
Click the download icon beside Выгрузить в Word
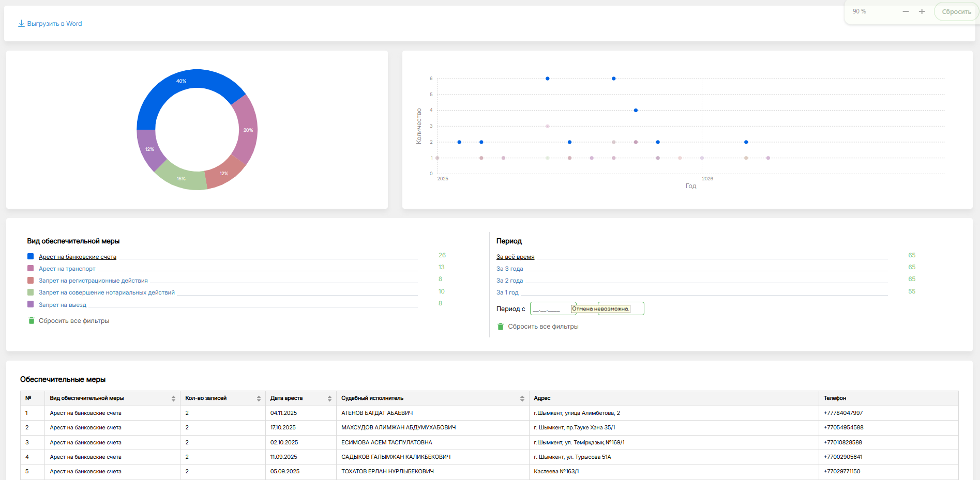coord(21,23)
